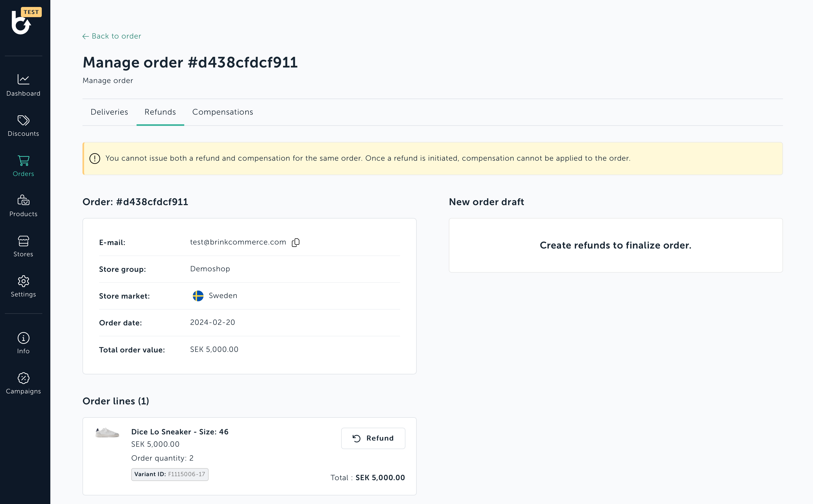Viewport: 813px width, 504px height.
Task: Open the Info page in sidebar
Action: point(23,343)
